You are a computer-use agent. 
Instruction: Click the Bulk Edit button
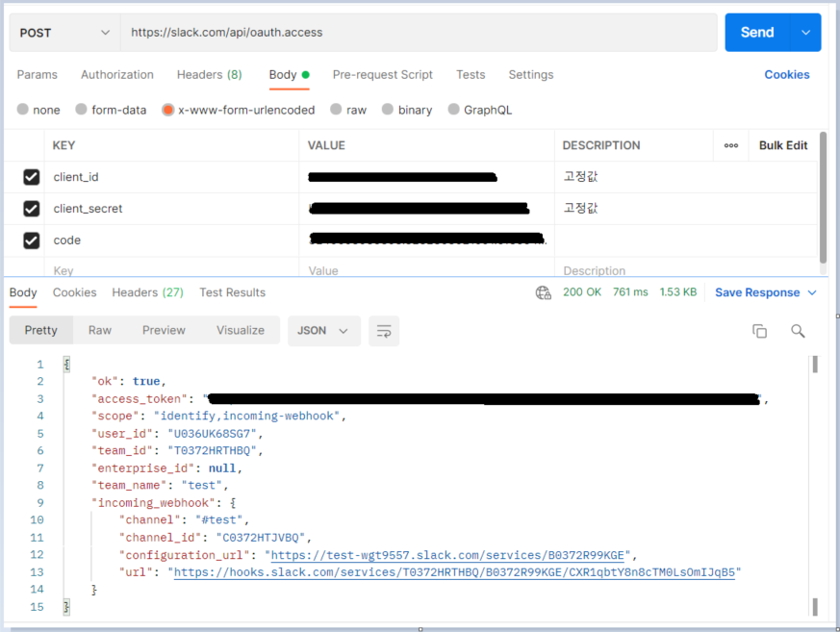[x=782, y=145]
